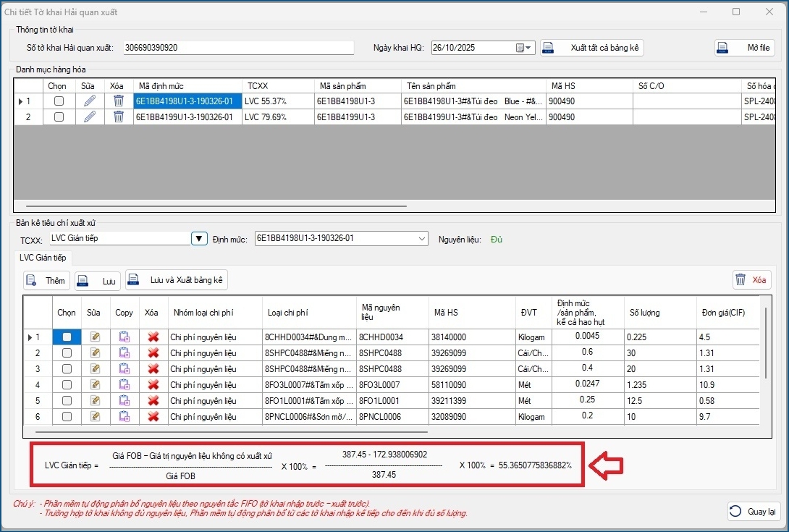
Task: Tick the Chọn checkbox for goods row 1
Action: [59, 101]
